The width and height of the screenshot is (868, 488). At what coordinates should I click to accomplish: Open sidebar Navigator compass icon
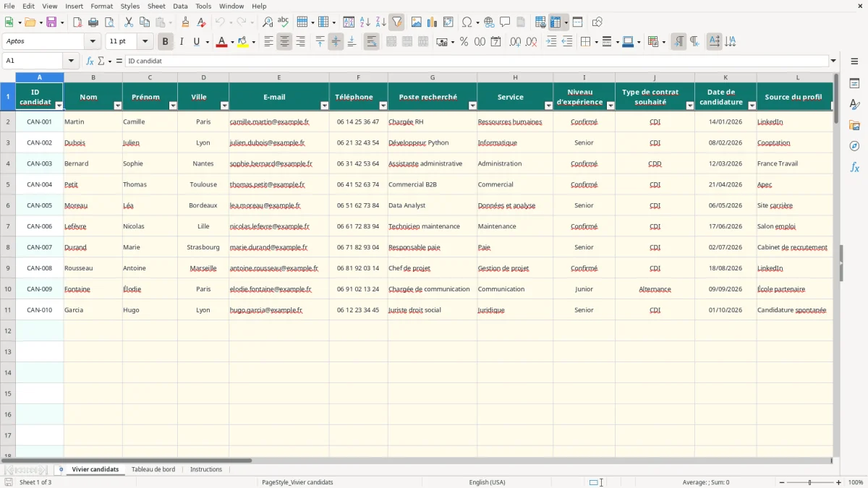coord(854,147)
